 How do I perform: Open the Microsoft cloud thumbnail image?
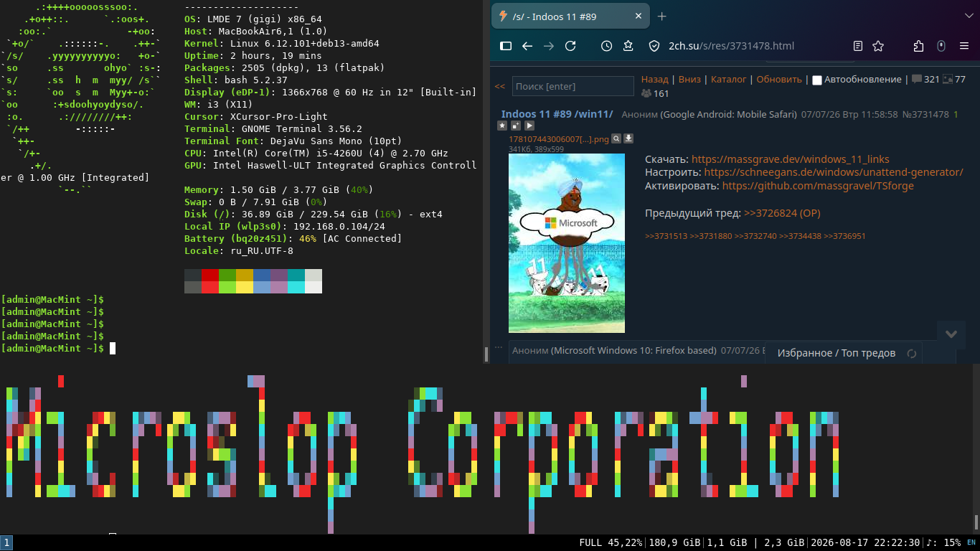(567, 243)
